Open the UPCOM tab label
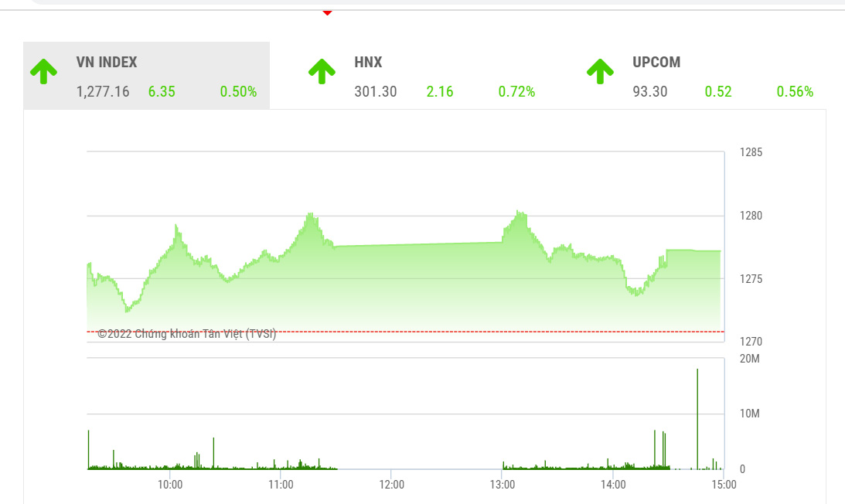The height and width of the screenshot is (504, 845). (656, 63)
